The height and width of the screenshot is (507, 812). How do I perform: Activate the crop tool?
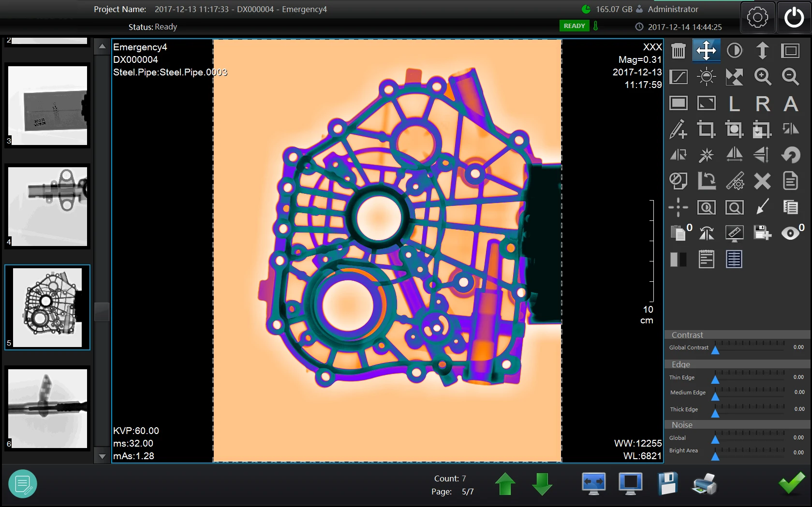tap(706, 129)
